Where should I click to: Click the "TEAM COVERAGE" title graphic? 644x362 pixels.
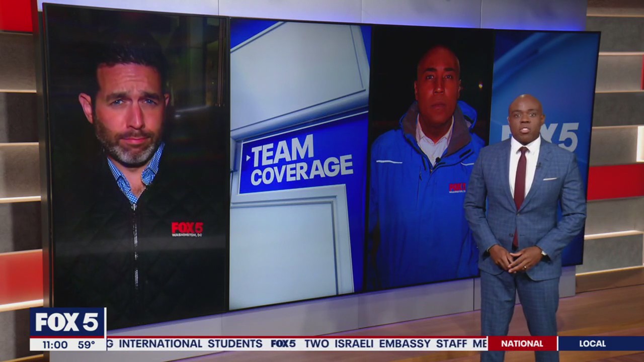302,160
